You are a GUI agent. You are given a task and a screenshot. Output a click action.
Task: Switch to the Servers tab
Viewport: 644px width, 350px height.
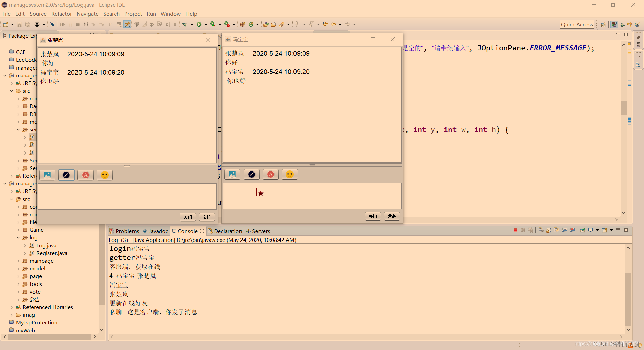point(258,231)
